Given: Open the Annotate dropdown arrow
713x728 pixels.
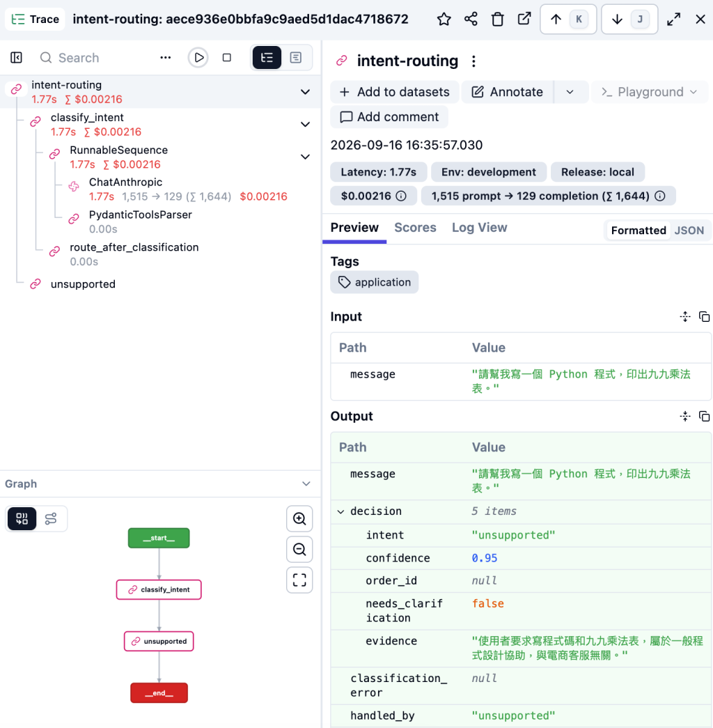Looking at the screenshot, I should 570,92.
